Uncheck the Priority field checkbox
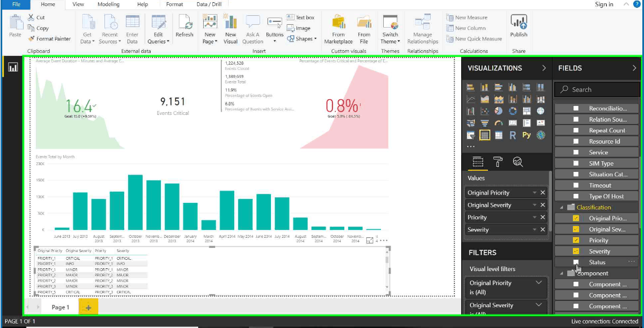This screenshot has height=328, width=644. click(576, 240)
